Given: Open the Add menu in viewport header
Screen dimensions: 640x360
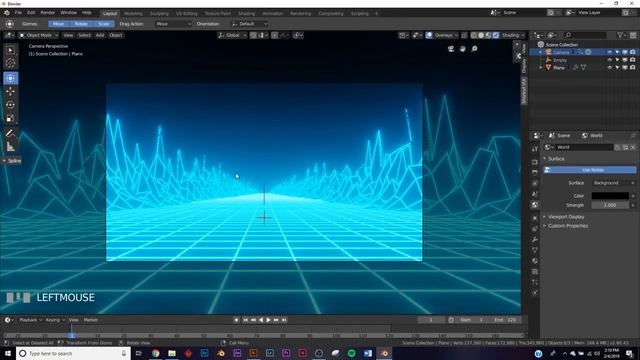Looking at the screenshot, I should [x=100, y=36].
